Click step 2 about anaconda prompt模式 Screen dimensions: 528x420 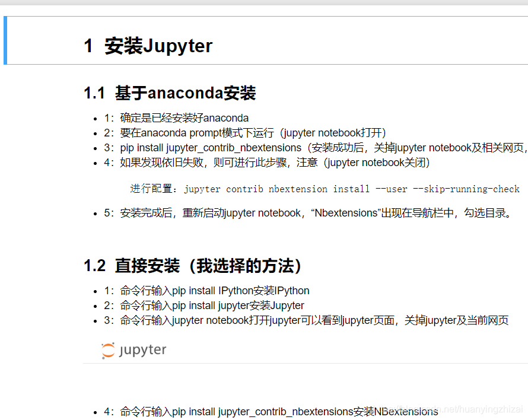point(245,133)
